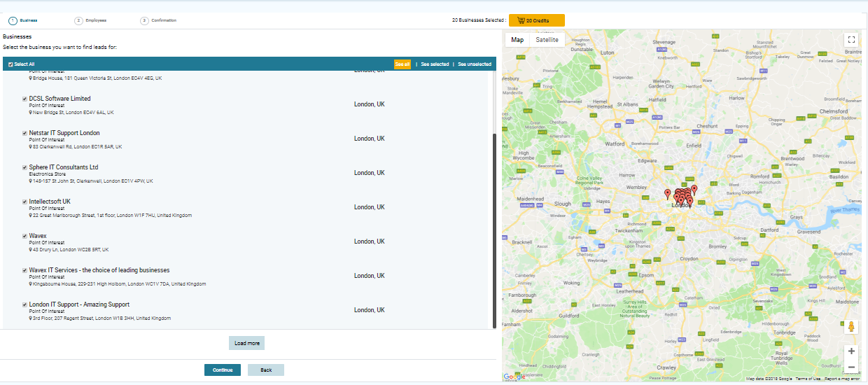Click location pin icon beside 22 Great Marlborough Street
Screen dimensions: 868x385
(30, 215)
